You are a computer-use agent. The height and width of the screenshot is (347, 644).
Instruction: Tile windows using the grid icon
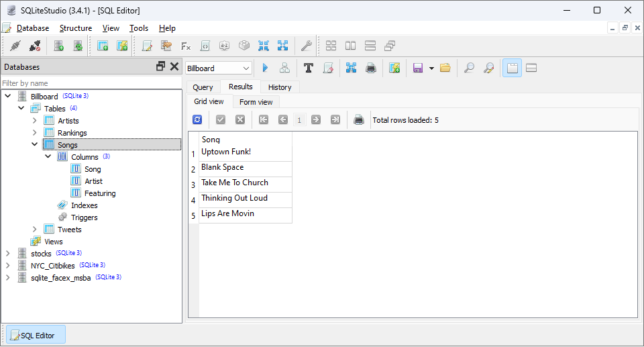(x=331, y=46)
